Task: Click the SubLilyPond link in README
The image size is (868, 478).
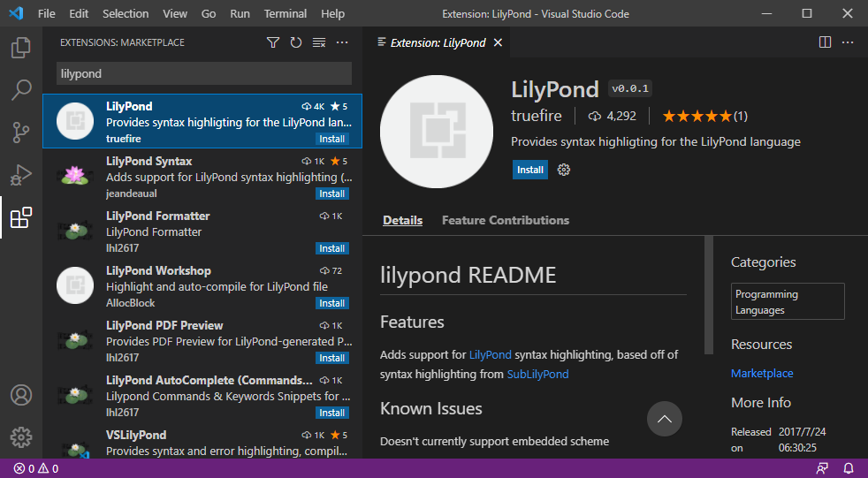Action: 537,374
